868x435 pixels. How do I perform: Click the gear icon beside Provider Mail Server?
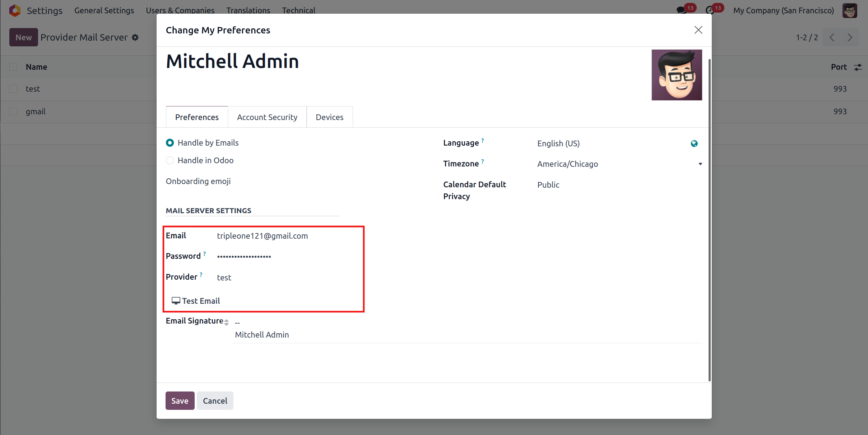(x=135, y=37)
